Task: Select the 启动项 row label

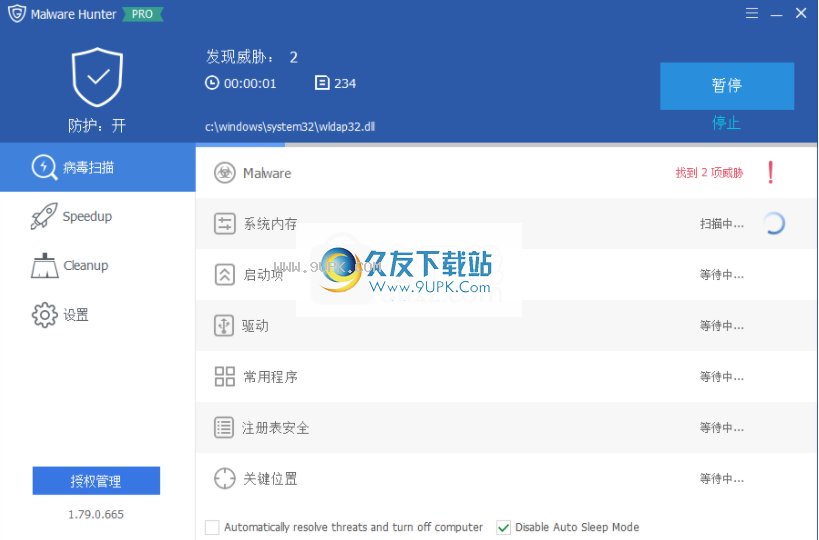Action: 263,275
